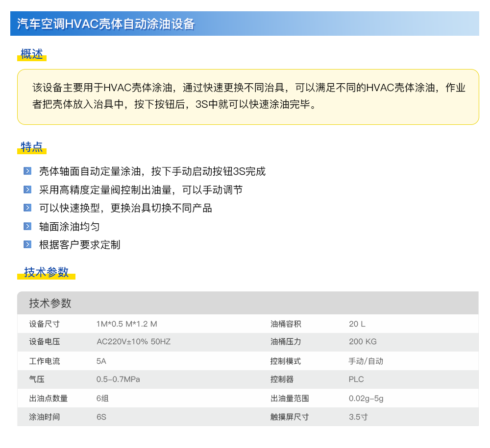The image size is (490, 448).
Task: Select the AC220V±10% 50HZ voltage value
Action: (x=133, y=342)
